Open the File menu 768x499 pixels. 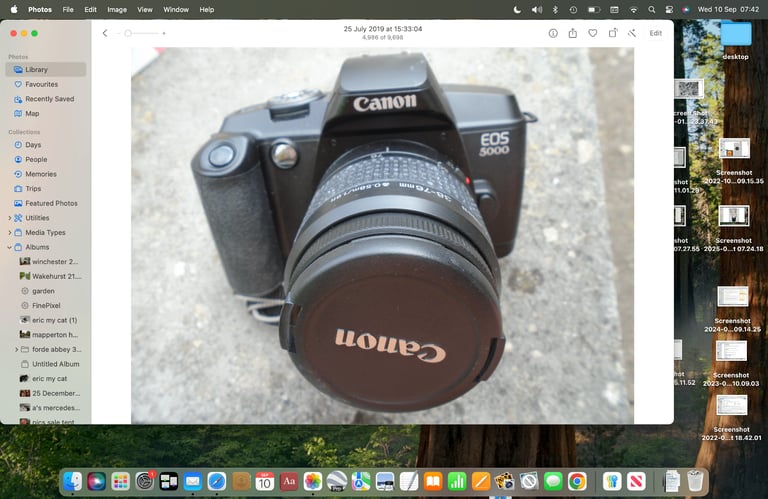68,9
